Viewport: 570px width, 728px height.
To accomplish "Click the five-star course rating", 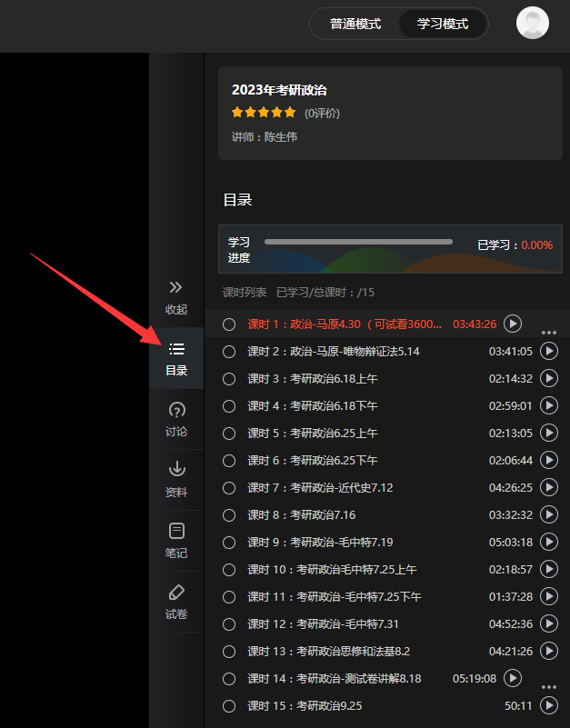I will click(x=264, y=113).
